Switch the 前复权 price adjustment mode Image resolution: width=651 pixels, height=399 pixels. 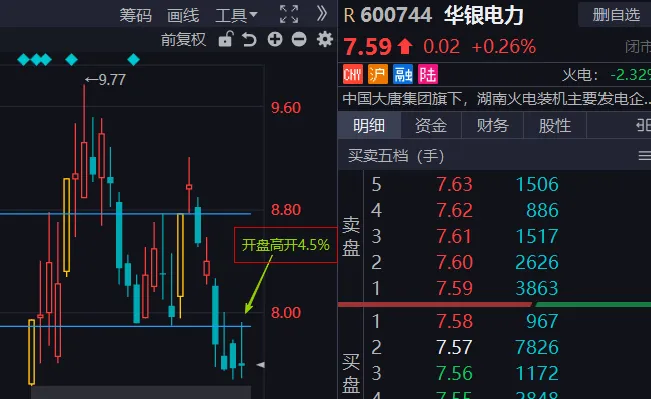(x=183, y=39)
